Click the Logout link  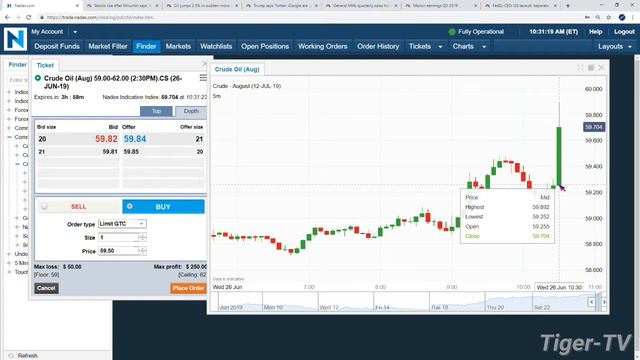click(x=624, y=32)
